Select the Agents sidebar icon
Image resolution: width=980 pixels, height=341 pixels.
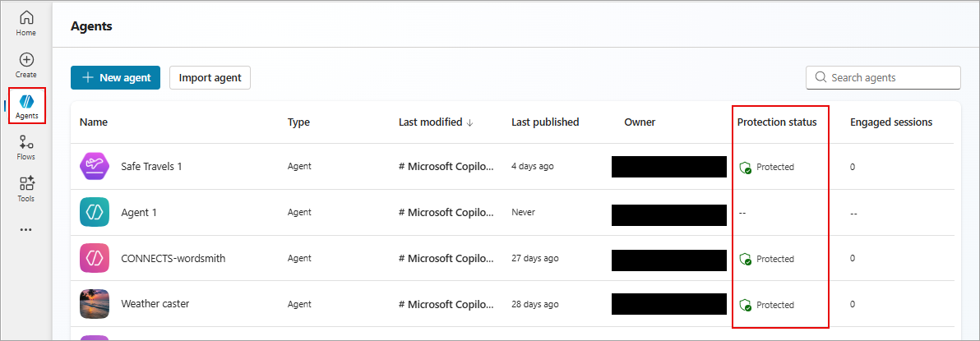26,101
